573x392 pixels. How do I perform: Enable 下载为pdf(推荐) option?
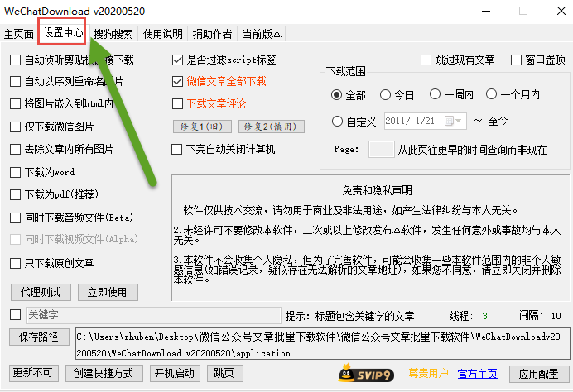click(16, 194)
